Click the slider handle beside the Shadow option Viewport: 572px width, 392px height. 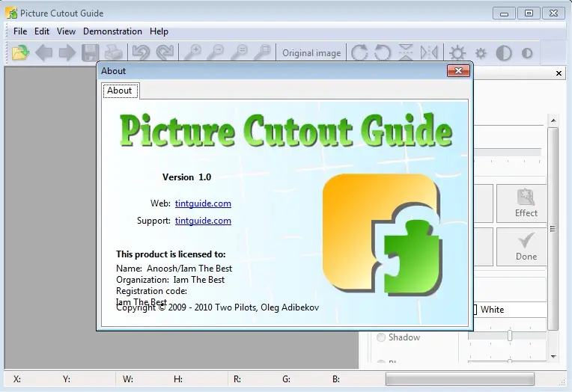[x=510, y=335]
